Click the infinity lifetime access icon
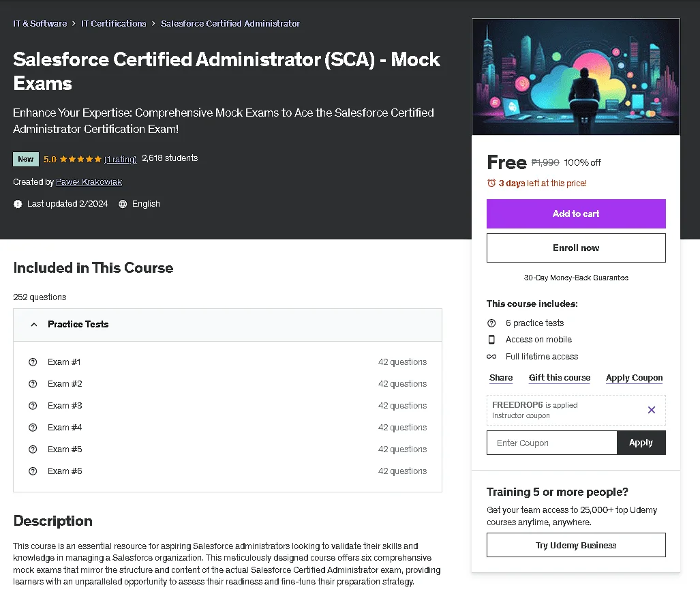The height and width of the screenshot is (592, 700). pyautogui.click(x=491, y=357)
